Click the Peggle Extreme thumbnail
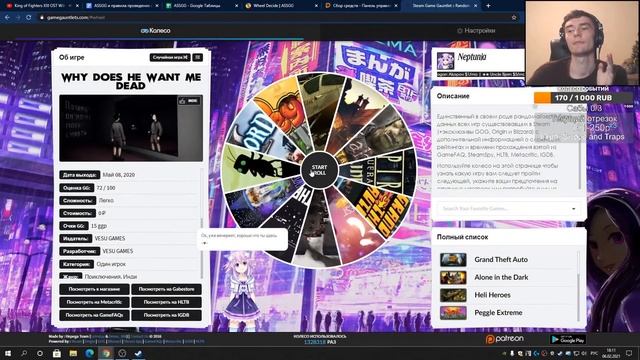This screenshot has height=360, width=640. click(453, 313)
